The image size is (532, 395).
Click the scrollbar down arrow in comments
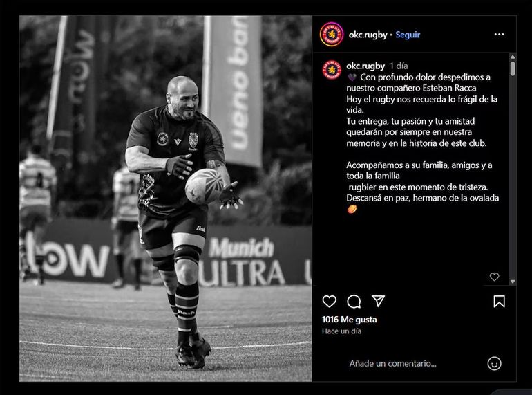click(x=513, y=282)
